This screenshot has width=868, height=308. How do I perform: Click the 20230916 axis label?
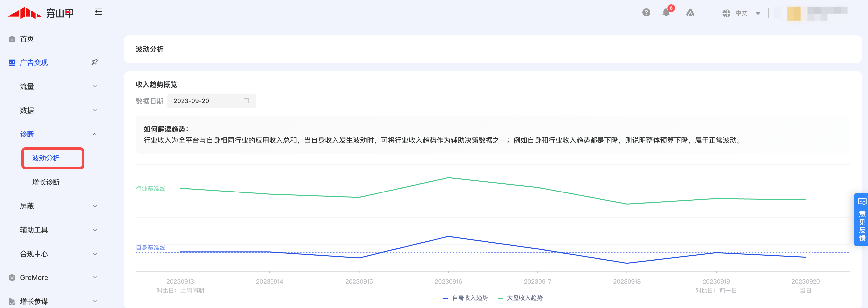pyautogui.click(x=448, y=282)
